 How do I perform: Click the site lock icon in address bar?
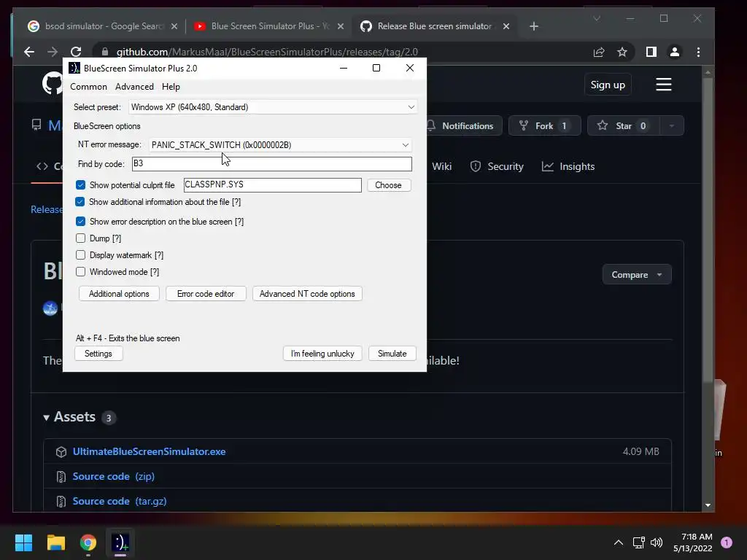pyautogui.click(x=105, y=52)
